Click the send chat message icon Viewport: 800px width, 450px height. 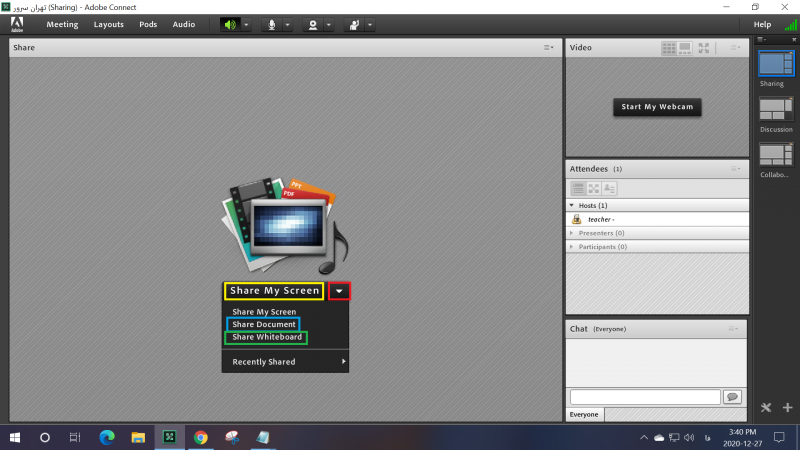tap(732, 397)
